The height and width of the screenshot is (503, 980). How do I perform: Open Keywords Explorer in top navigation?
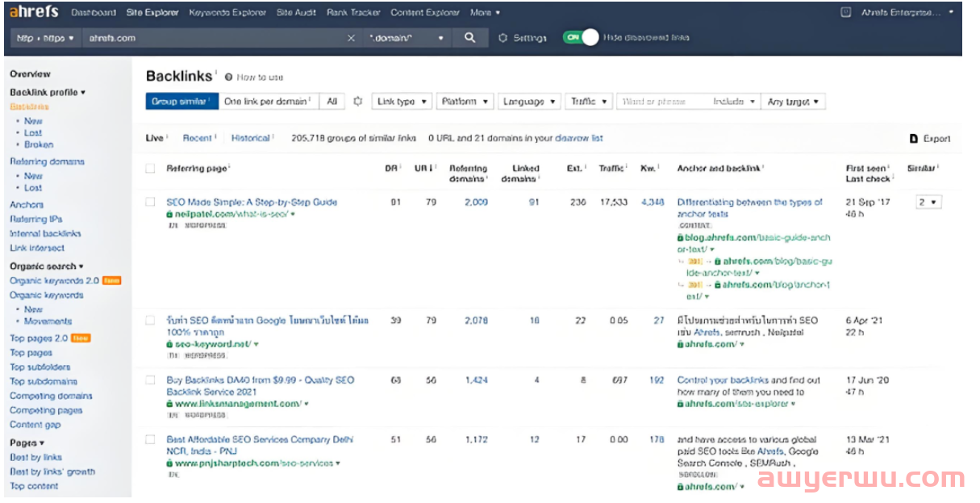[227, 13]
